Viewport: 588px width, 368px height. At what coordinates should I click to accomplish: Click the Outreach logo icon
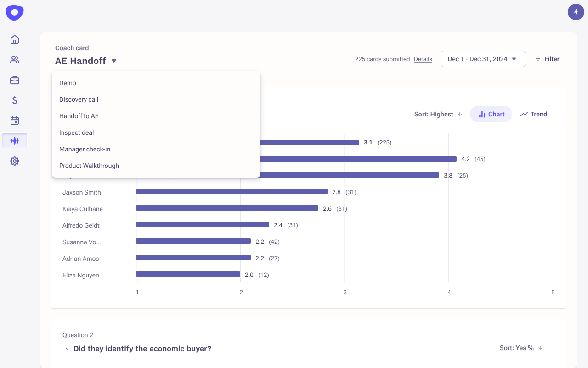coord(15,13)
